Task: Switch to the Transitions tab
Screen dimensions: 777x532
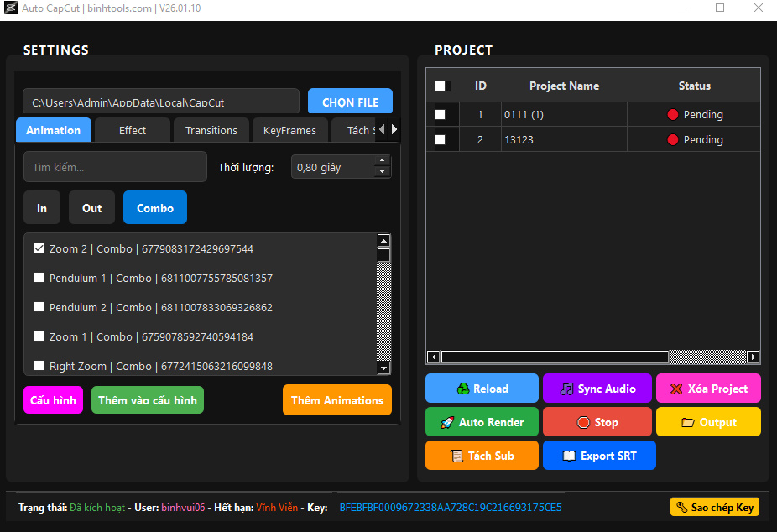Action: [x=211, y=130]
